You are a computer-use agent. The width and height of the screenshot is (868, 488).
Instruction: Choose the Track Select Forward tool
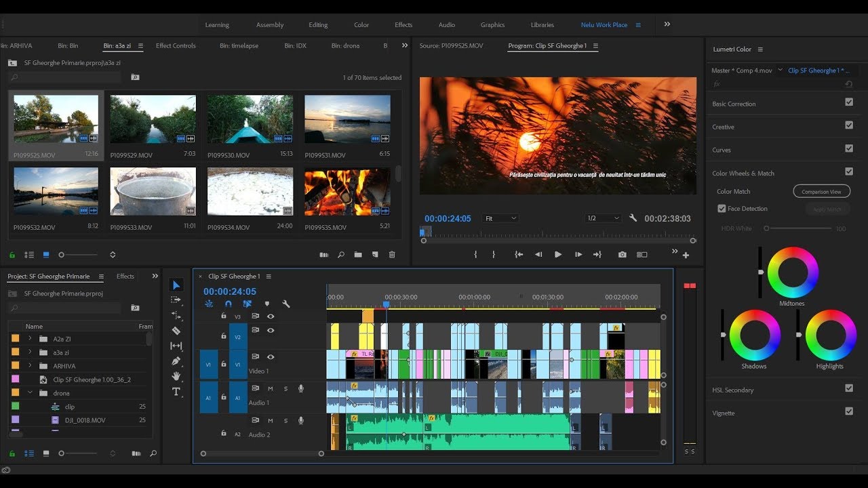point(176,300)
